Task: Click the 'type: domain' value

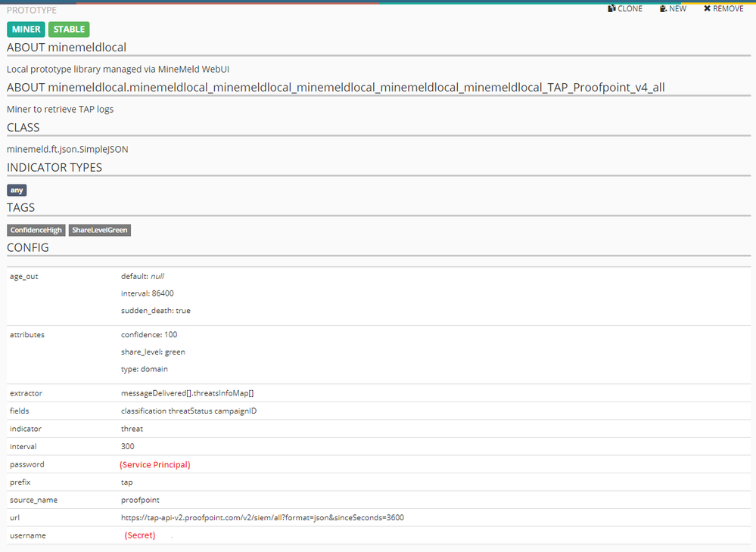Action: coord(144,369)
